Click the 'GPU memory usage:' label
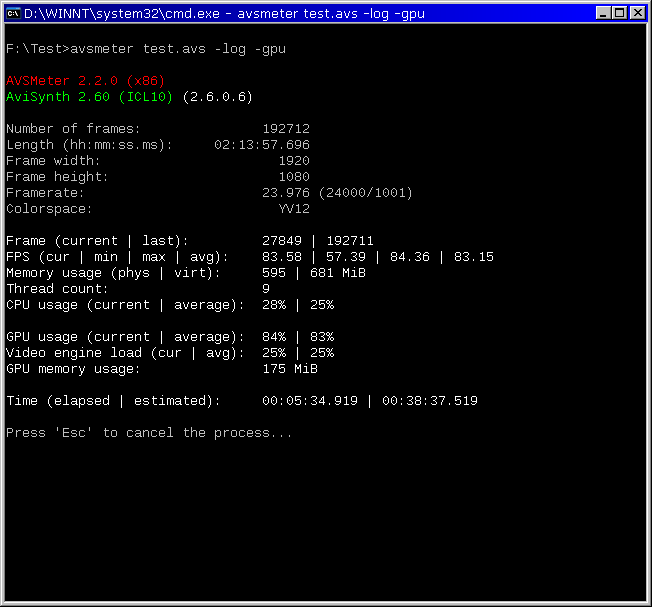The image size is (652, 607). pyautogui.click(x=74, y=369)
